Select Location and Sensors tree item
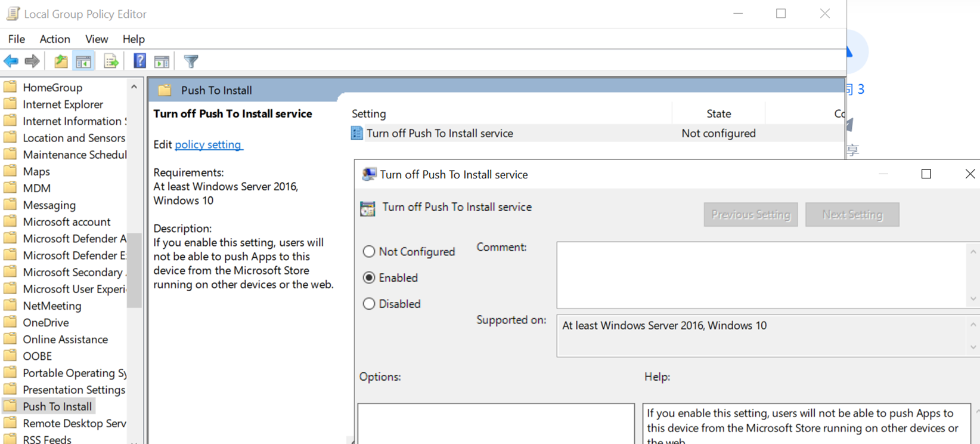Screen dimensions: 980x444 74,138
